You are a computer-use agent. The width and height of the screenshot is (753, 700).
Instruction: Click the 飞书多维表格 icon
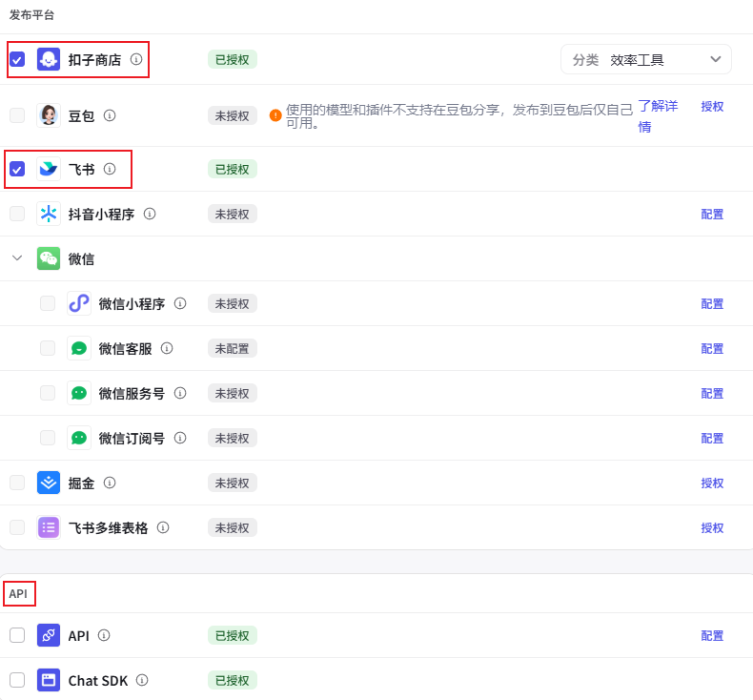point(49,527)
